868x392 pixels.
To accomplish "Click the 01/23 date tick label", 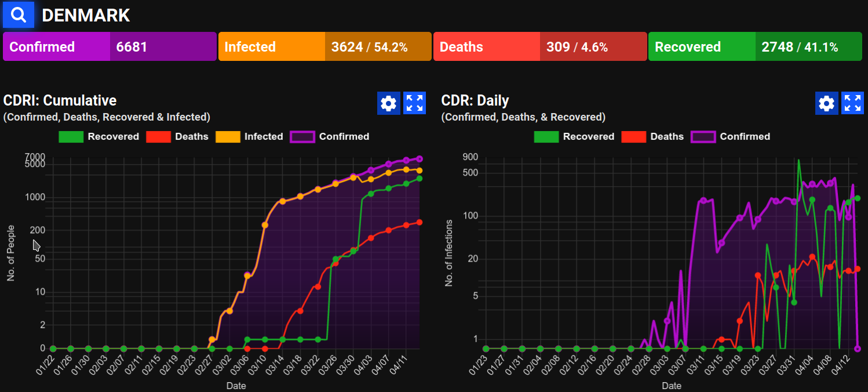I will click(x=479, y=365).
